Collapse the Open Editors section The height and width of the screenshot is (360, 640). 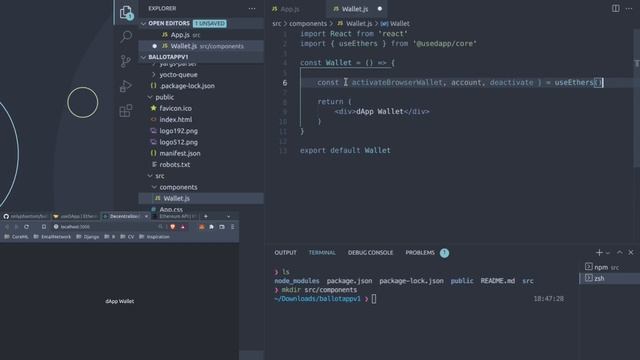pyautogui.click(x=144, y=24)
